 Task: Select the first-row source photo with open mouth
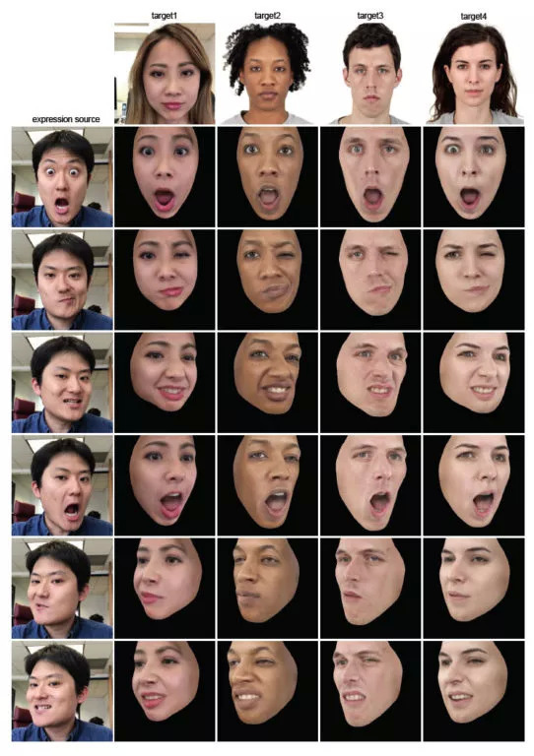pyautogui.click(x=62, y=177)
